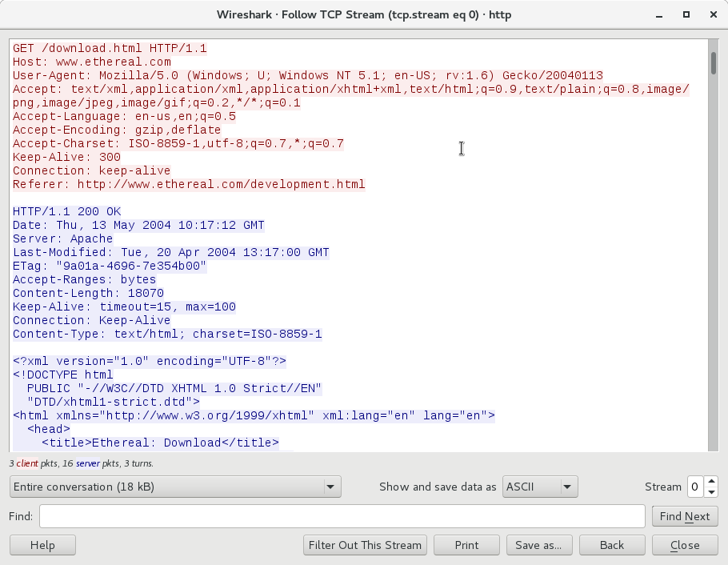
Task: Click the Stream number field
Action: pyautogui.click(x=695, y=487)
